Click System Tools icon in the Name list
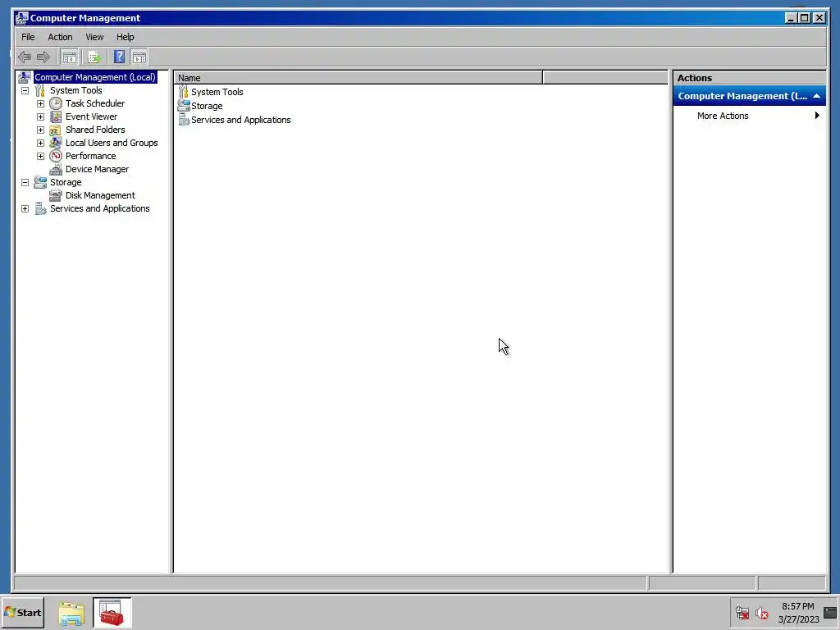The width and height of the screenshot is (840, 630). coord(184,92)
